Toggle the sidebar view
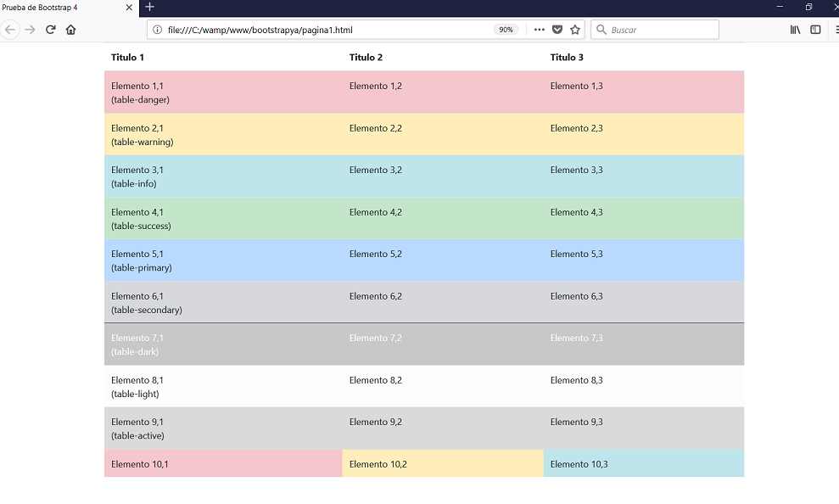The width and height of the screenshot is (839, 504). pos(815,30)
